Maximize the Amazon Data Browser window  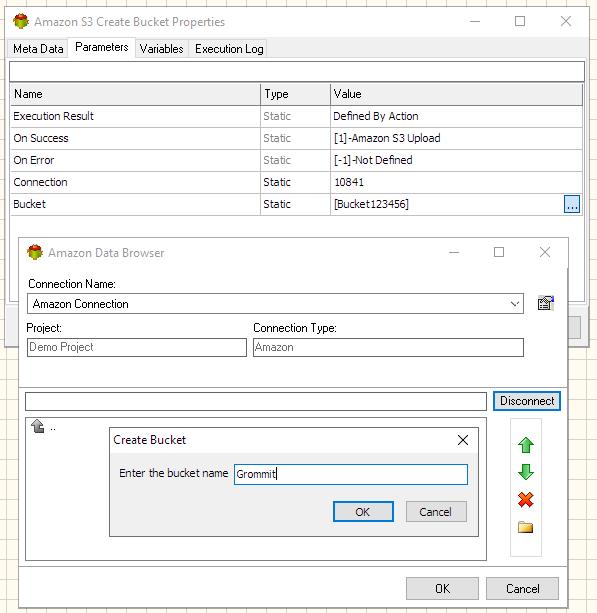pyautogui.click(x=499, y=252)
